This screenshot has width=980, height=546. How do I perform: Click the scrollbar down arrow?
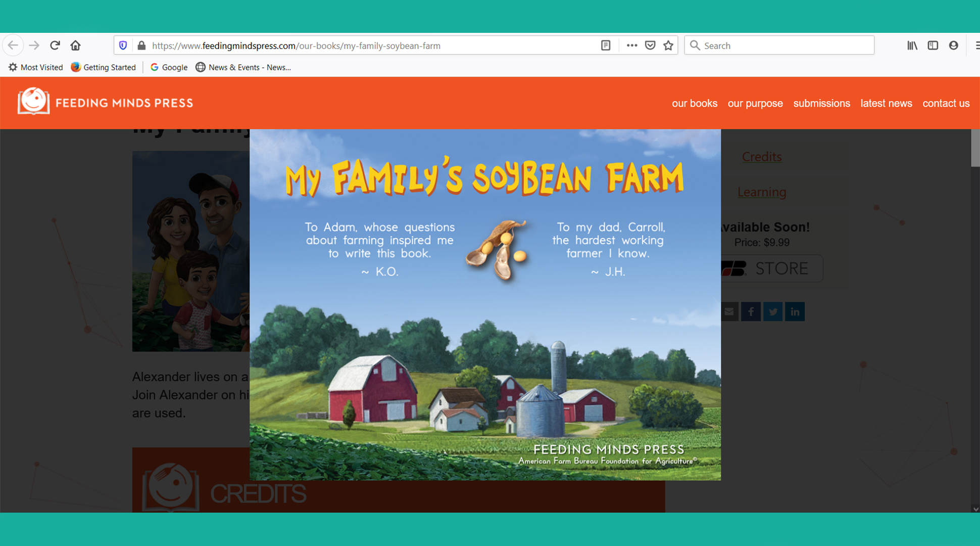pos(975,509)
